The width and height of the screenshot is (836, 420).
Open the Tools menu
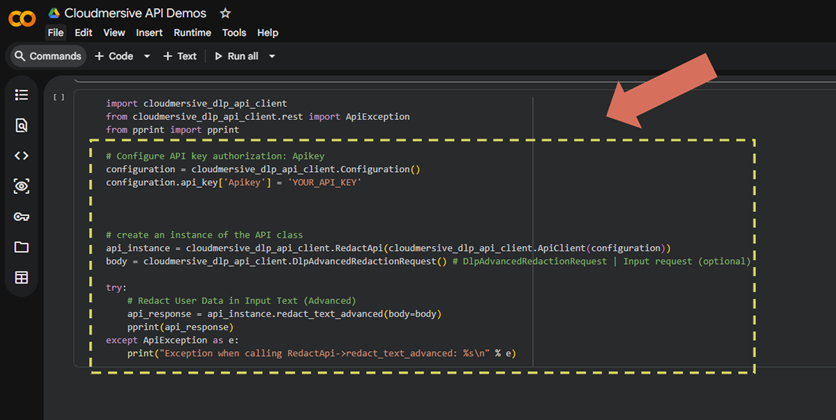[234, 33]
